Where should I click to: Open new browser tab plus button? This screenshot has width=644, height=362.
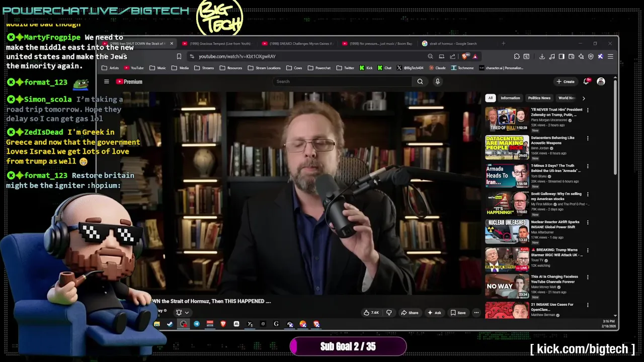coord(503,44)
